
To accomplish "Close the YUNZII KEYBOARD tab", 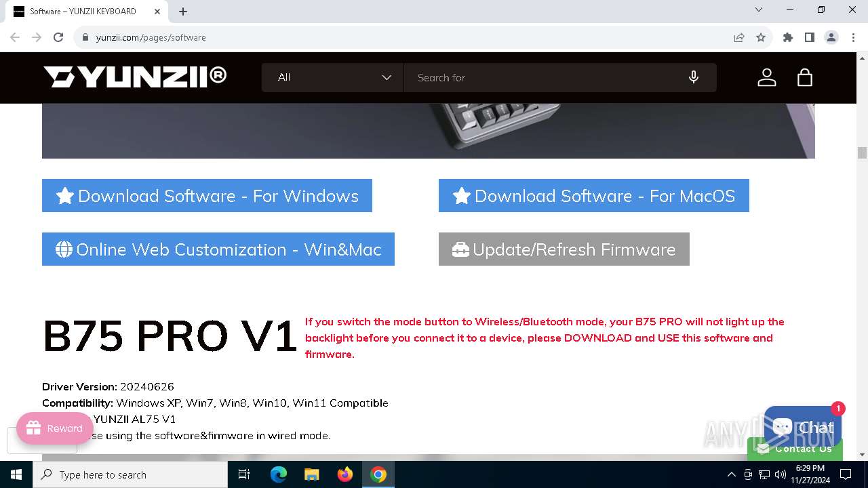I will [157, 12].
